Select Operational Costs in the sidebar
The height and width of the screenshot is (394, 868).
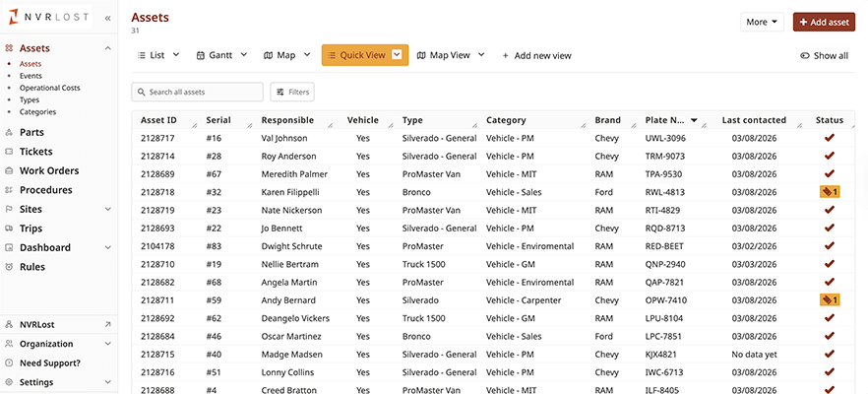tap(49, 88)
